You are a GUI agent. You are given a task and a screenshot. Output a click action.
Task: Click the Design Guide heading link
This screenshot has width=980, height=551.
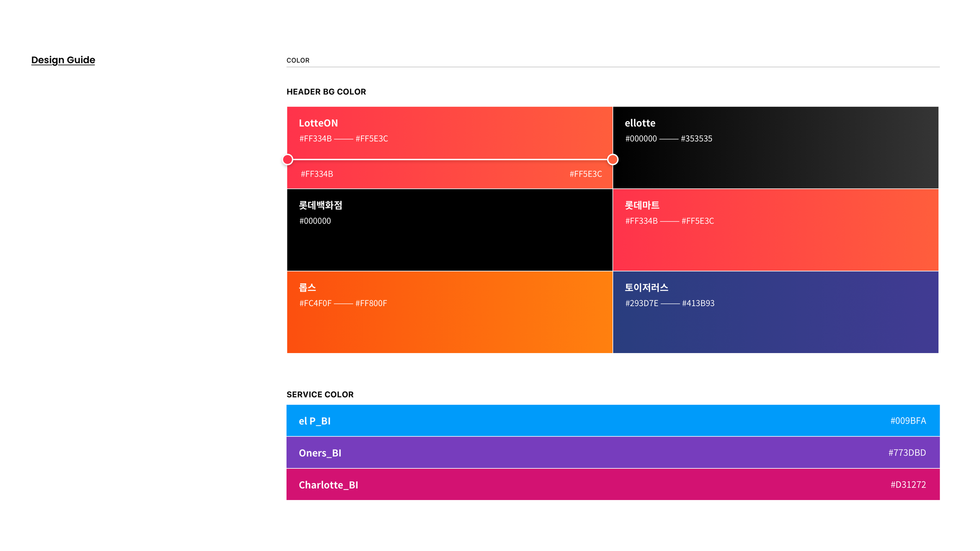63,60
